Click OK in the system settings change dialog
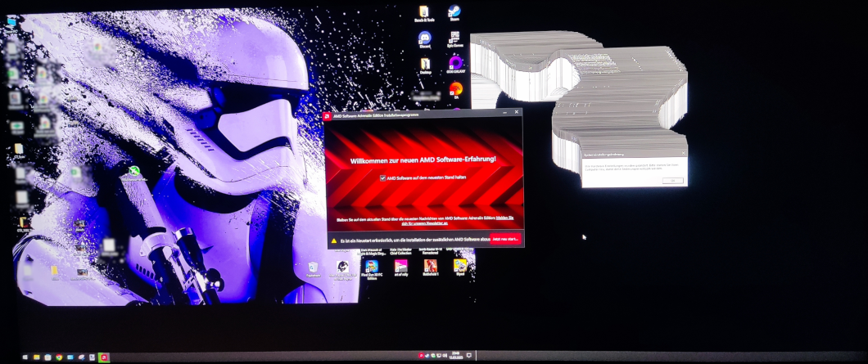 tap(672, 180)
